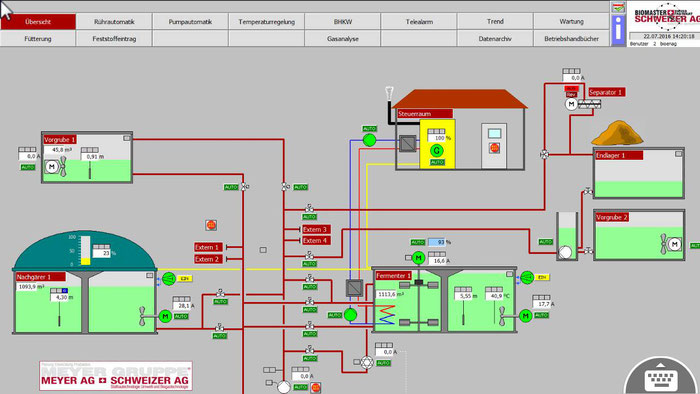Click the Extern 2 connection label

[208, 259]
